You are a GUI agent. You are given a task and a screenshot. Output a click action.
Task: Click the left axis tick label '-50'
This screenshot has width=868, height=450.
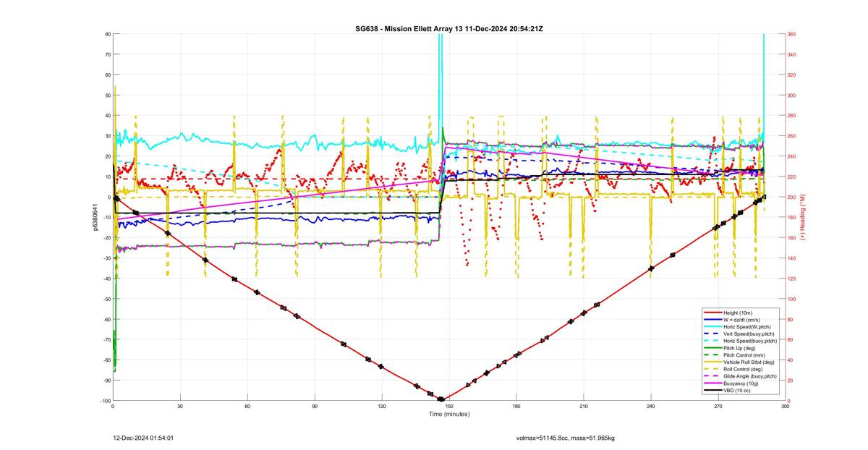click(106, 299)
